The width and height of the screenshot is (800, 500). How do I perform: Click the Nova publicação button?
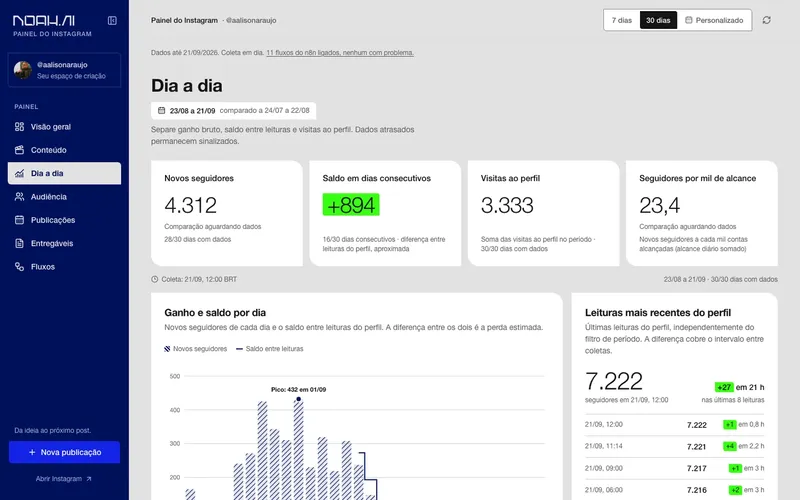click(x=64, y=452)
